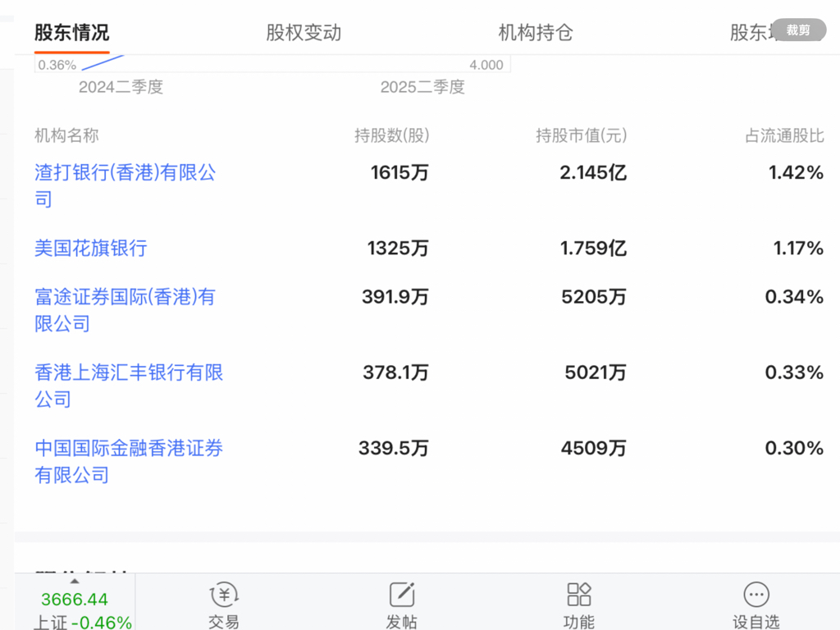Tap the 设自选 add-to-watchlist icon
This screenshot has height=630, width=840.
tap(756, 595)
